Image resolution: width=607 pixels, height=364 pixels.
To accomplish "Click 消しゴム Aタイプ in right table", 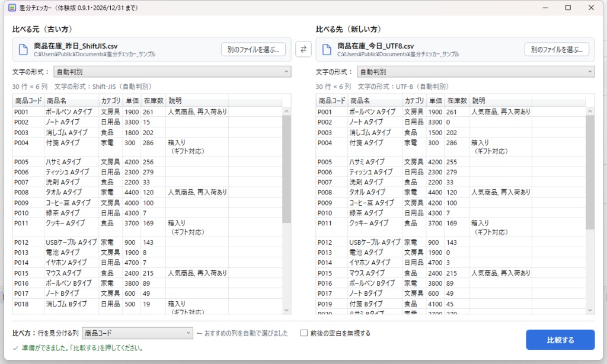I will click(x=370, y=132).
